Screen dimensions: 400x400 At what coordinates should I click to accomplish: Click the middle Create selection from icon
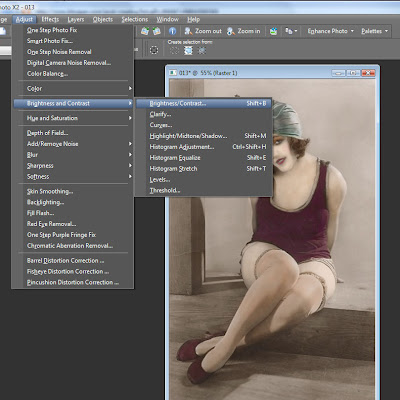pos(188,50)
